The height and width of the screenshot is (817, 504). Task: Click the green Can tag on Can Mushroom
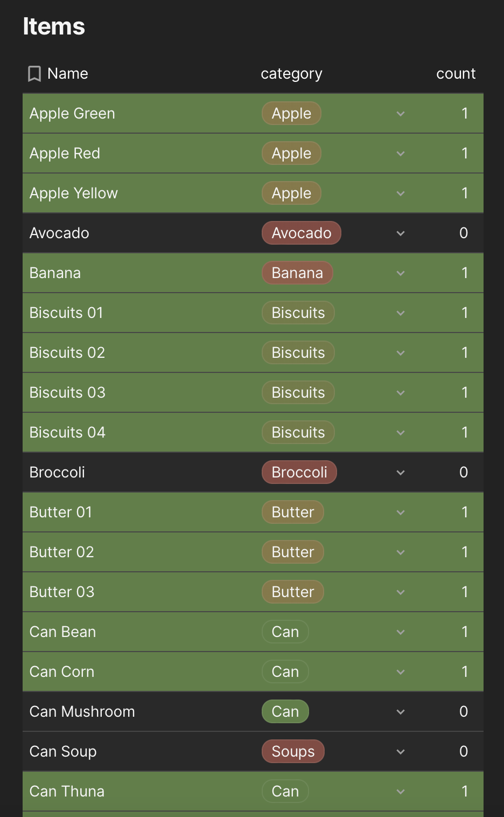pyautogui.click(x=285, y=711)
